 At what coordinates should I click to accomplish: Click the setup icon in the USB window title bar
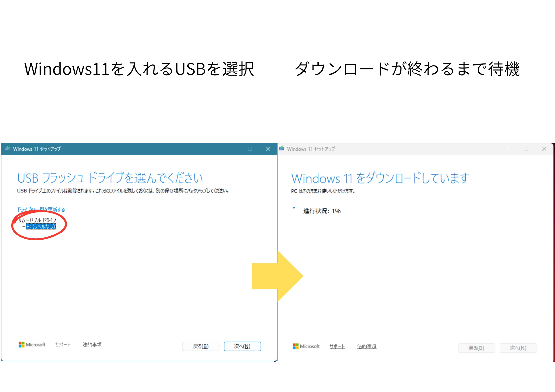[x=7, y=148]
